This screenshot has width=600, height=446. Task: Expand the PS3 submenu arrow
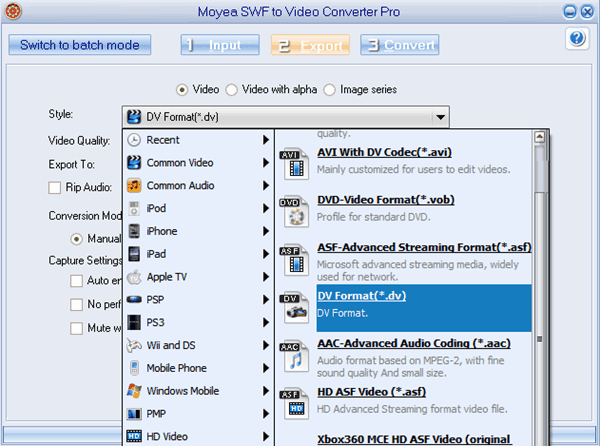(x=266, y=322)
